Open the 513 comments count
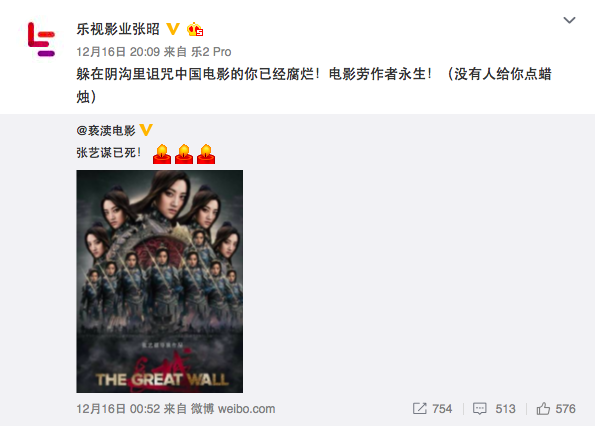The height and width of the screenshot is (429, 595). (505, 409)
